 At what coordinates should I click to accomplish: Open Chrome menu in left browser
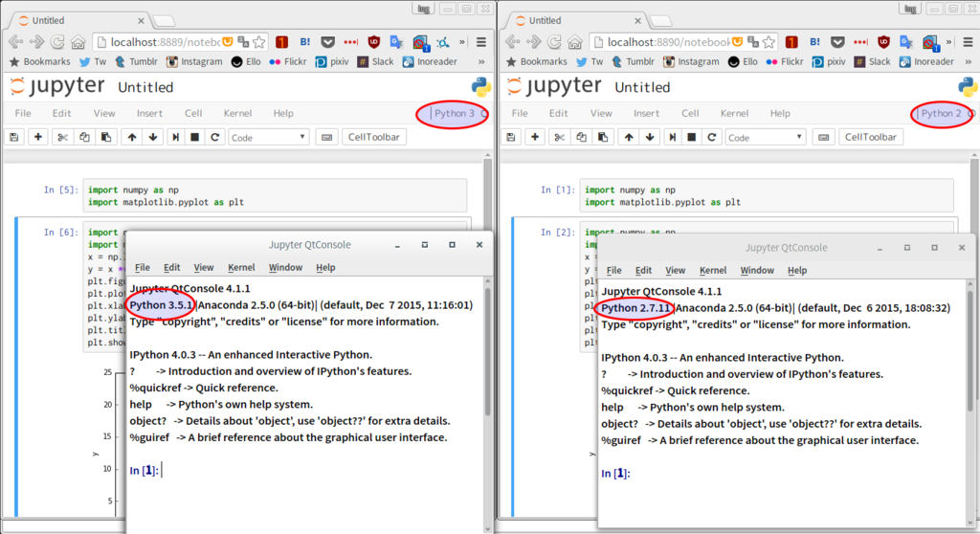[x=481, y=42]
